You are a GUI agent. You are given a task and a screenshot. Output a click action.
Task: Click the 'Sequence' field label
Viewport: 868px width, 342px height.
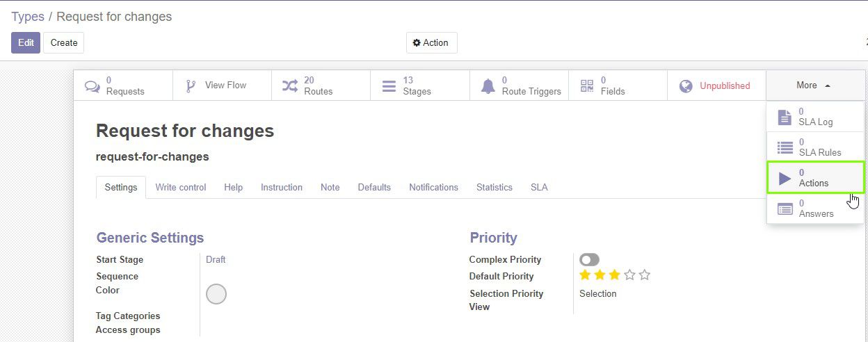[x=117, y=276]
